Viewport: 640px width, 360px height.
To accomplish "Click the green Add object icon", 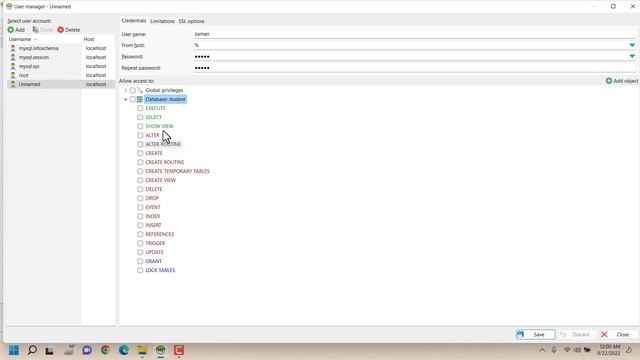I will click(609, 81).
